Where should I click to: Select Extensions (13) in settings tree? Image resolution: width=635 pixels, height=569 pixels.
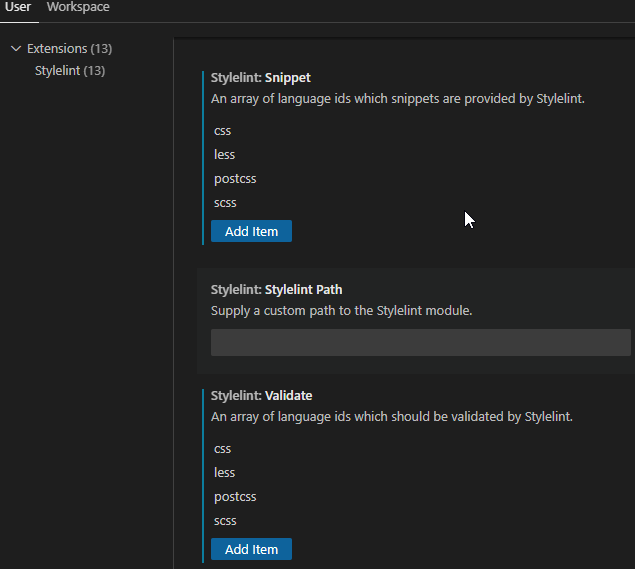[x=69, y=49]
